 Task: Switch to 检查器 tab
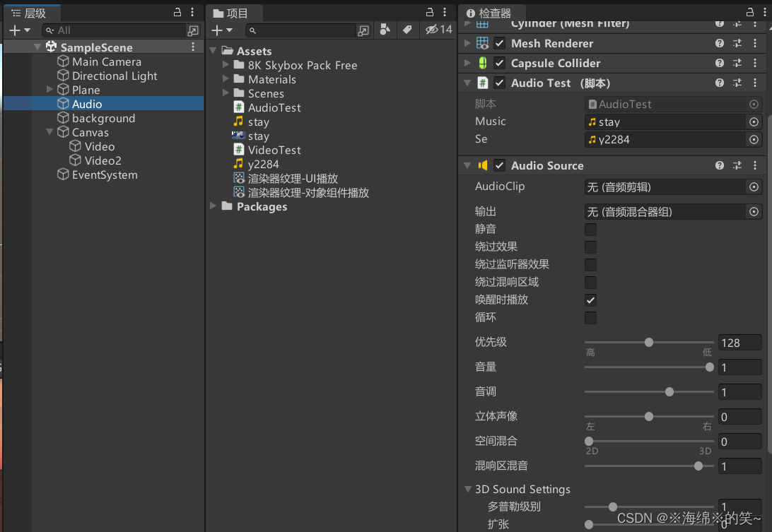pyautogui.click(x=490, y=13)
